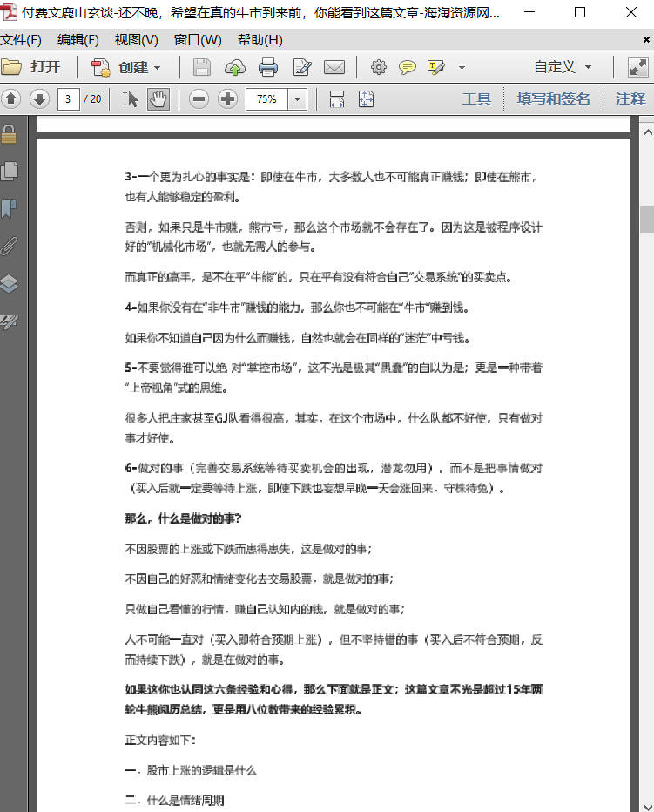The width and height of the screenshot is (654, 812).
Task: Open the zoom level dropdown arrow
Action: [x=298, y=99]
